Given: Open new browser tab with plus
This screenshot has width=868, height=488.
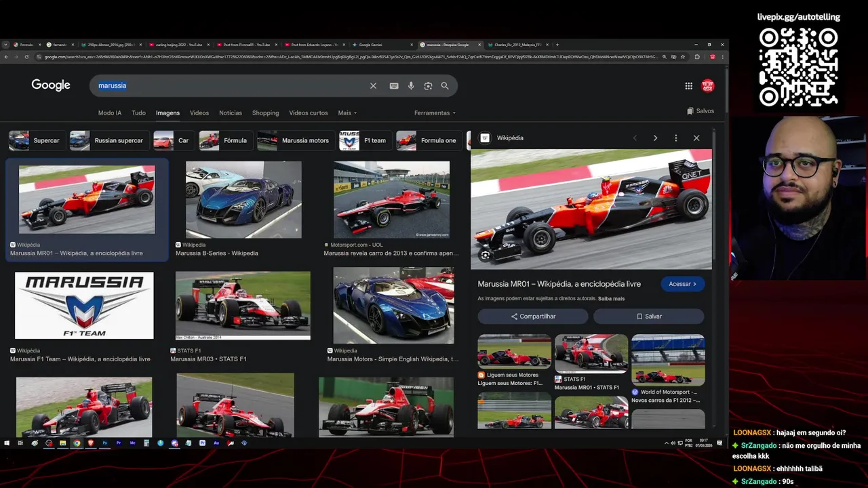Looking at the screenshot, I should [557, 45].
